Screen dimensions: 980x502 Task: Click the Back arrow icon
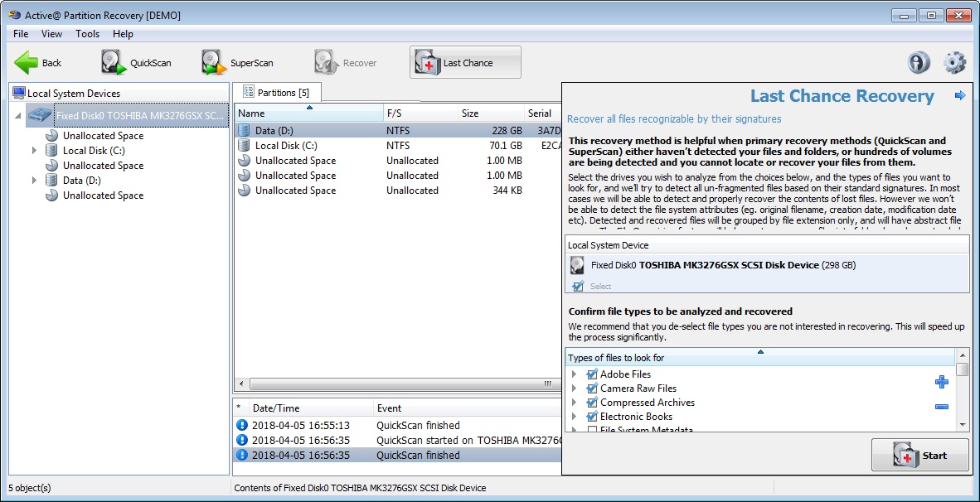pos(27,63)
